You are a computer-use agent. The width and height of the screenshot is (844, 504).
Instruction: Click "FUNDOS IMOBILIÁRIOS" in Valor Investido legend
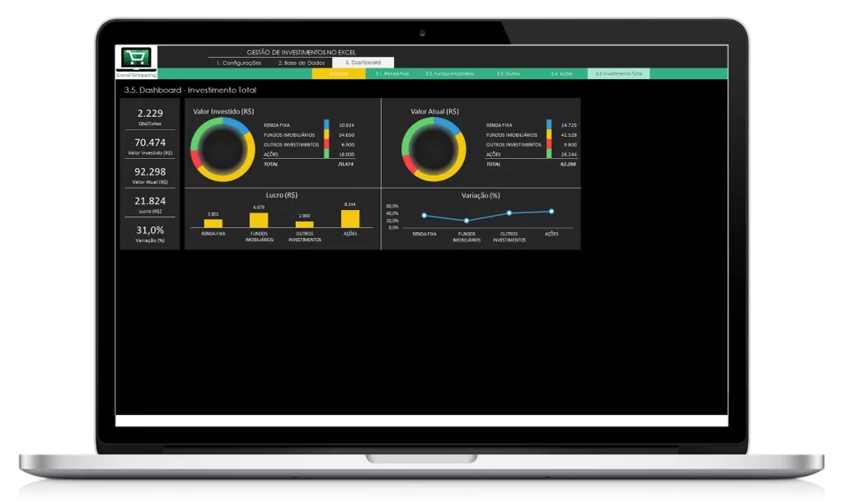[289, 135]
